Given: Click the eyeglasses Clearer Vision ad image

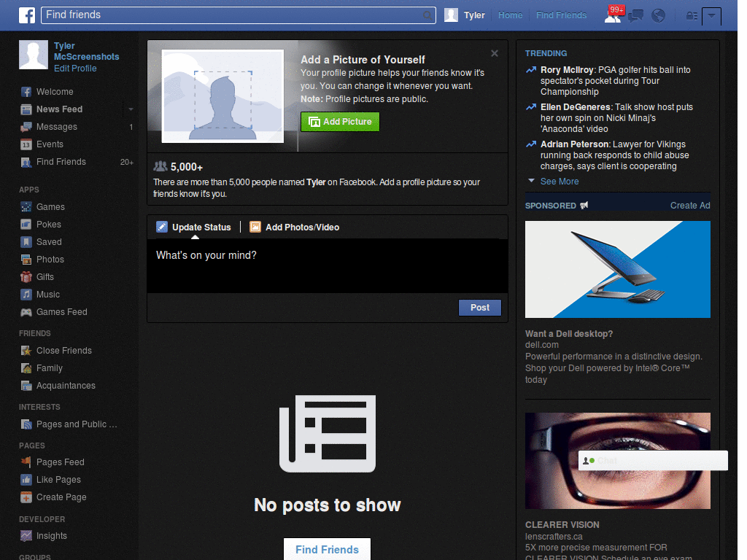Looking at the screenshot, I should tap(617, 461).
